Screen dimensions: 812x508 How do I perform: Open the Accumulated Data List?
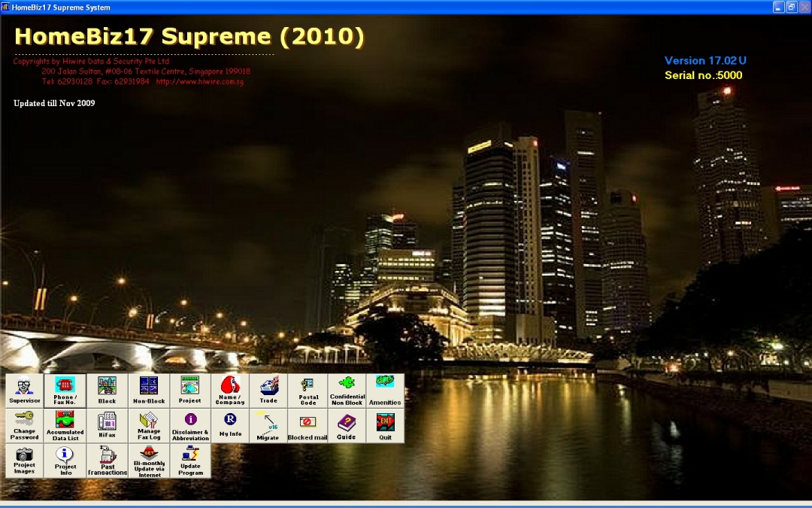65,425
